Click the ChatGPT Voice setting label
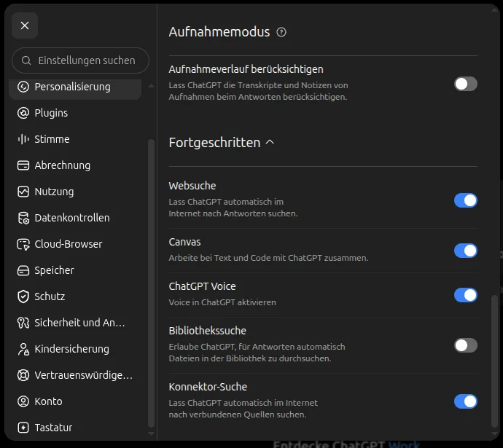The height and width of the screenshot is (448, 503). click(x=203, y=286)
